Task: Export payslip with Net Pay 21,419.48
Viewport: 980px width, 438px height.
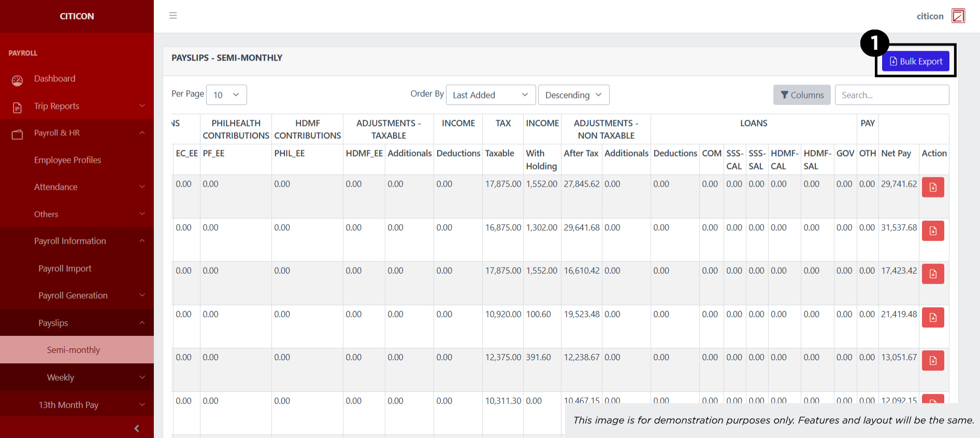Action: [x=932, y=317]
